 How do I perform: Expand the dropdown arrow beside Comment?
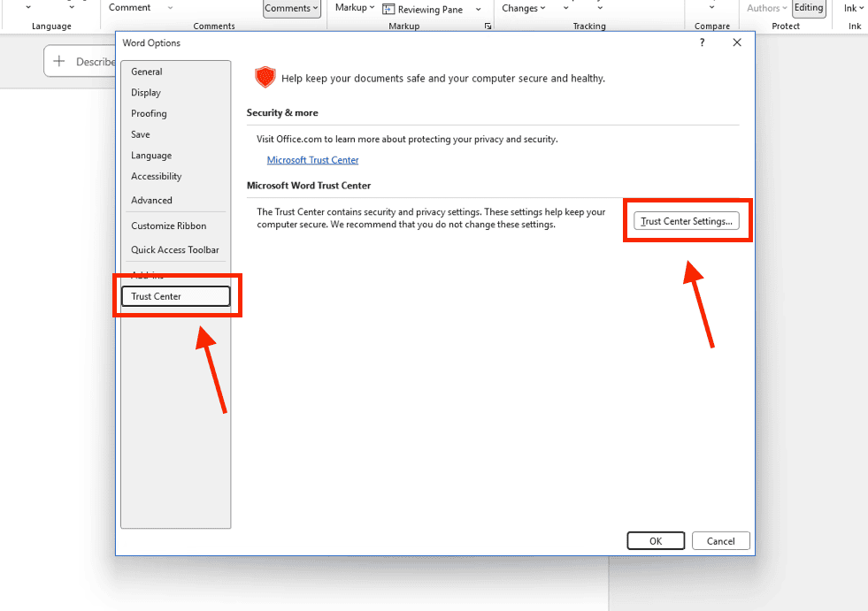[170, 8]
